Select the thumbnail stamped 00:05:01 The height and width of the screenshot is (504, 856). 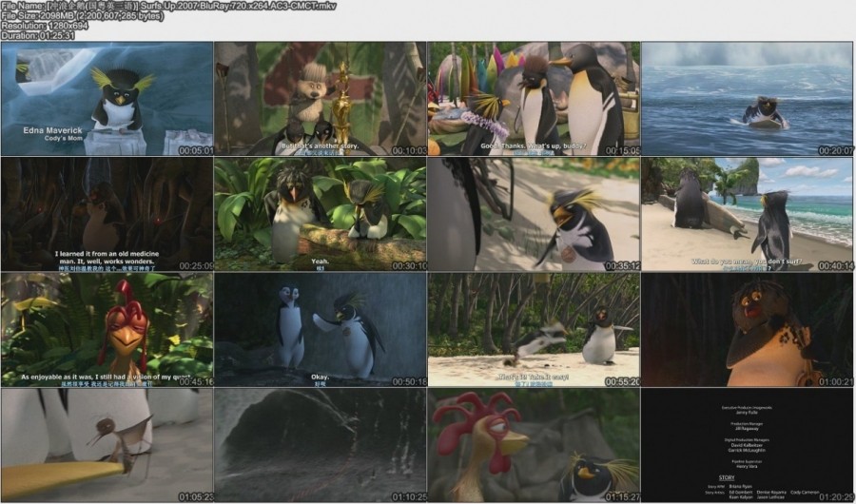pos(107,99)
